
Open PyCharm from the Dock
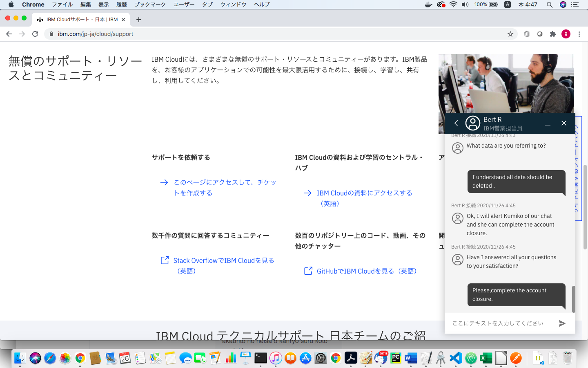tap(395, 358)
